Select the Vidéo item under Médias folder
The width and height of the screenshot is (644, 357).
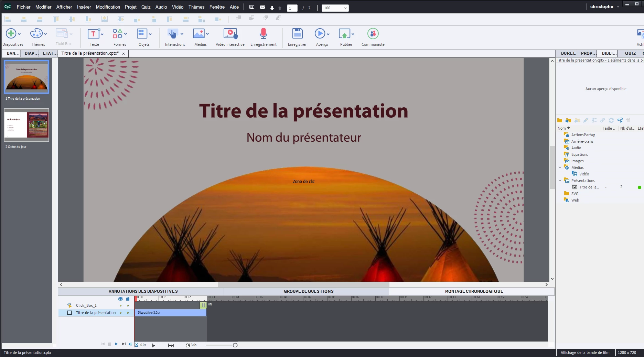pyautogui.click(x=584, y=174)
